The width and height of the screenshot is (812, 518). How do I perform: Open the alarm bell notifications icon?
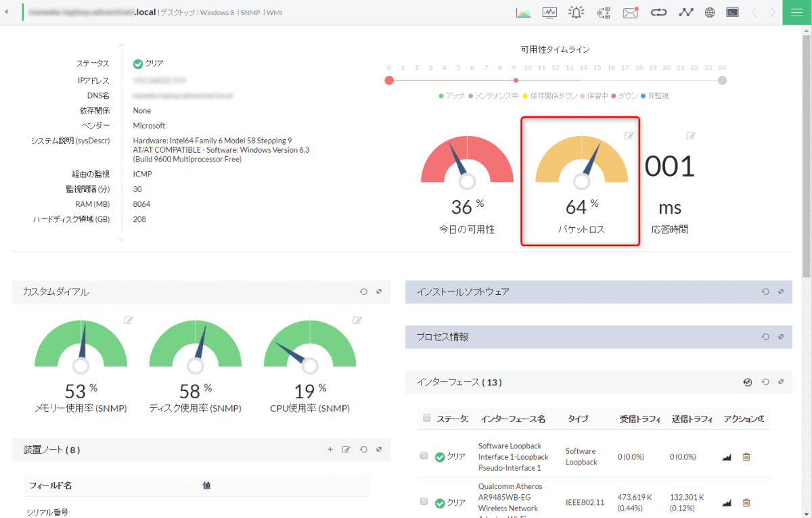pos(576,12)
